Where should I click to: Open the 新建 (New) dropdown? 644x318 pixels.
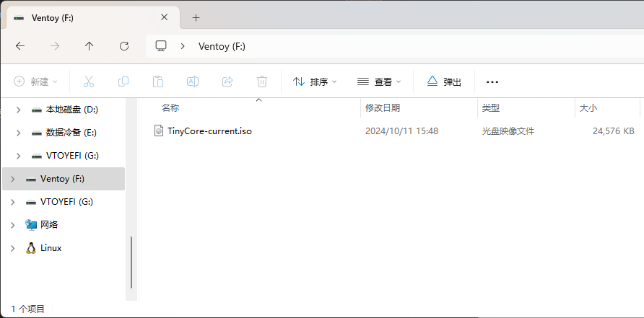(36, 81)
